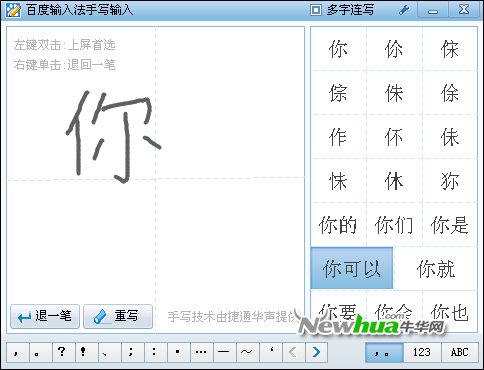Insert the comma punctuation key
484x370 pixels.
click(x=18, y=352)
